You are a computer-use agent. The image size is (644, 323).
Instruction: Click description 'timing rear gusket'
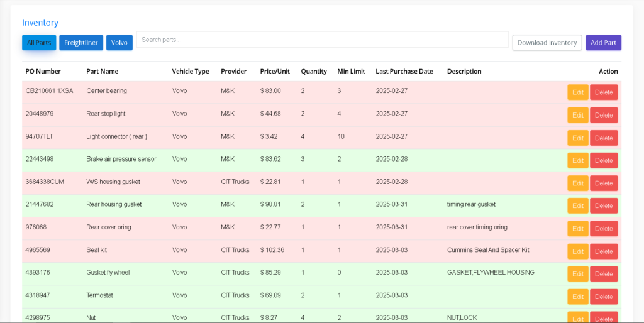pos(472,204)
